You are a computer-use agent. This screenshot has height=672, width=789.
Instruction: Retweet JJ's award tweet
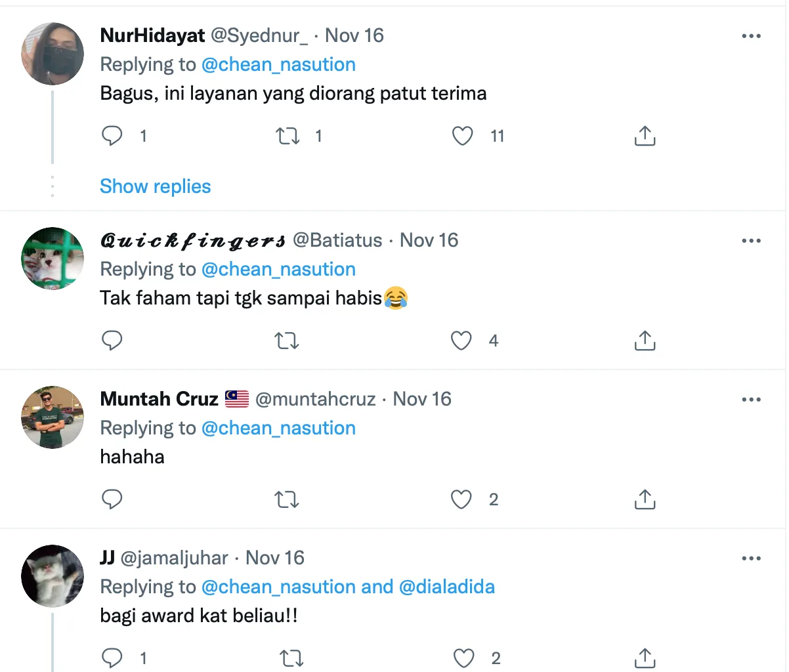coord(291,658)
